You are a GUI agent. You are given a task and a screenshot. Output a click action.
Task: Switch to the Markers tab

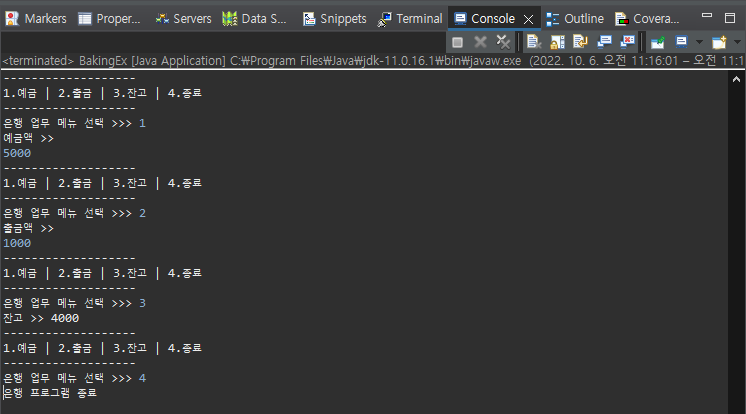pyautogui.click(x=36, y=19)
